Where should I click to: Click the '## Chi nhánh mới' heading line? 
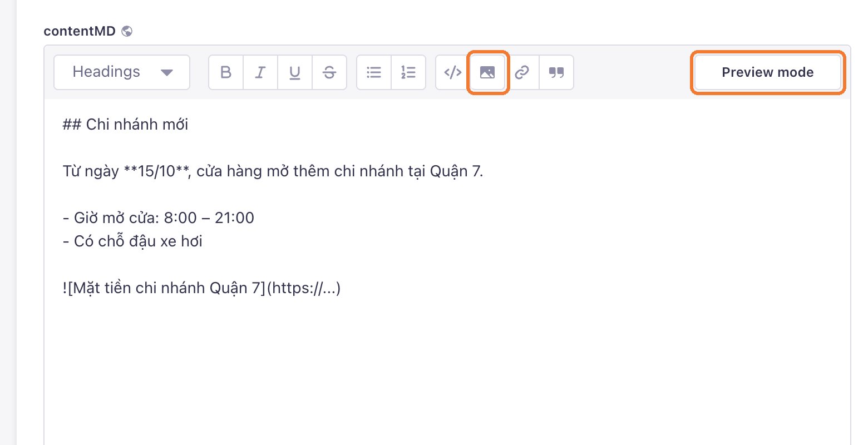(x=125, y=124)
